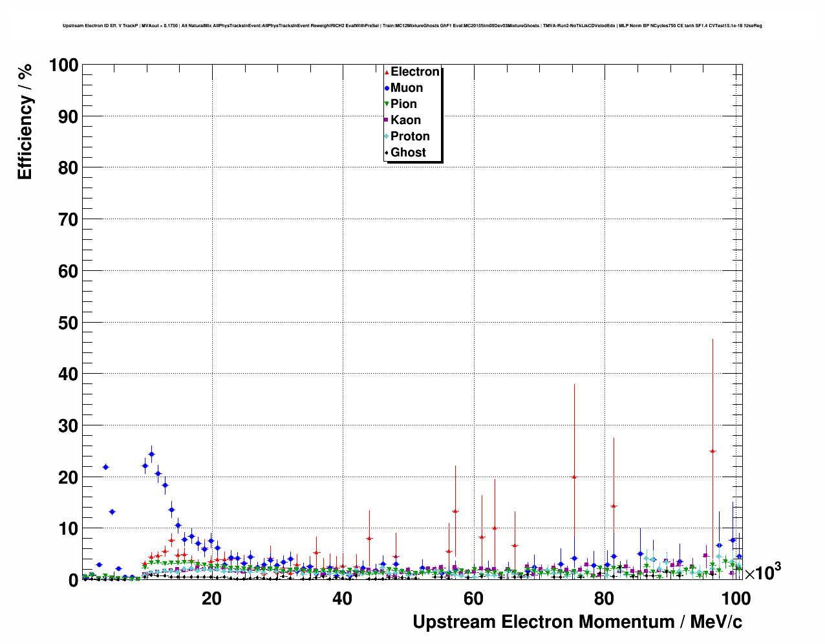
Task: Click the small plot title text at top
Action: click(x=412, y=26)
